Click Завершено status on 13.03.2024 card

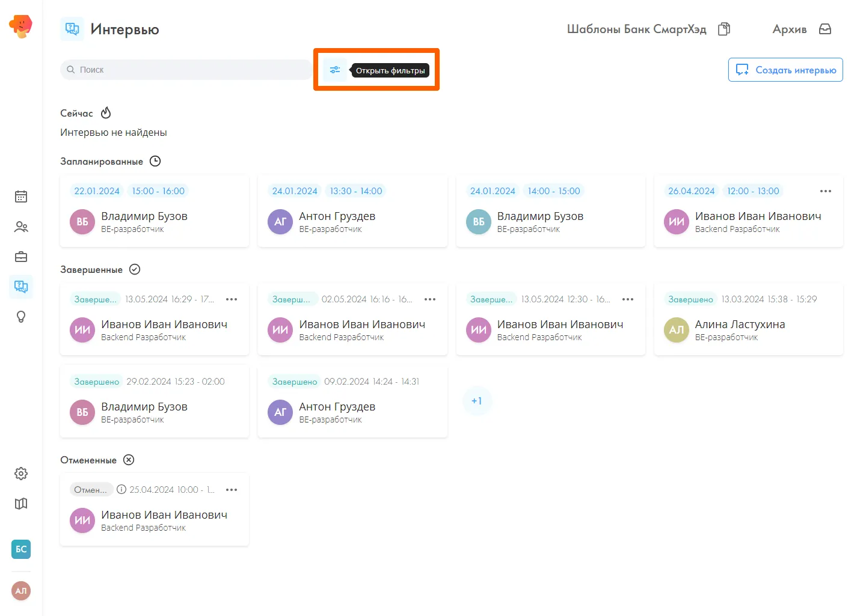click(690, 299)
